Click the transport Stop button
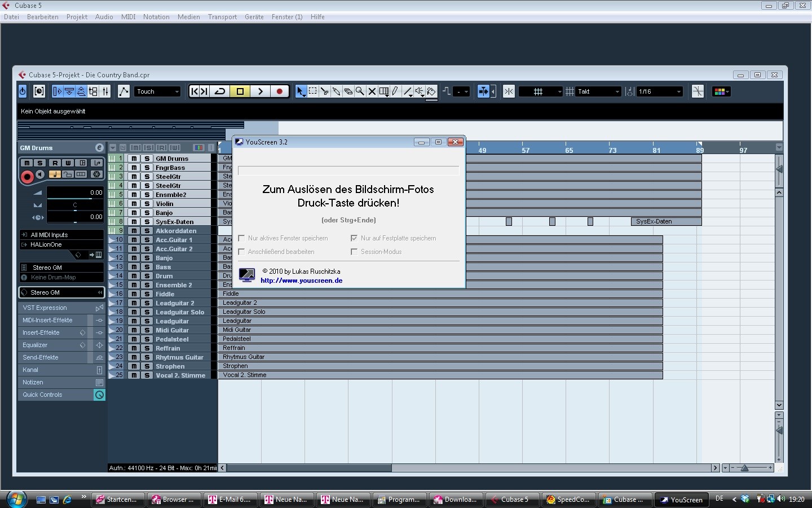The height and width of the screenshot is (508, 812). point(240,91)
